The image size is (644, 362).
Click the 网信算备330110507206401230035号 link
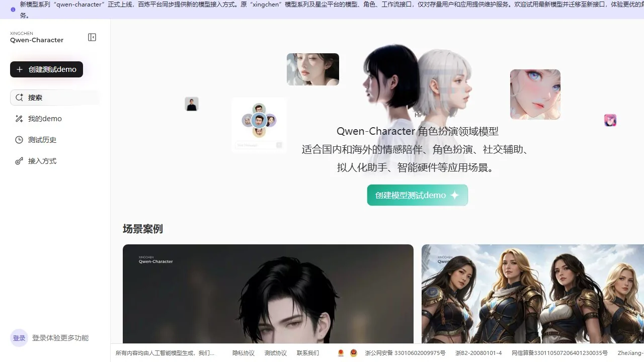pyautogui.click(x=559, y=353)
